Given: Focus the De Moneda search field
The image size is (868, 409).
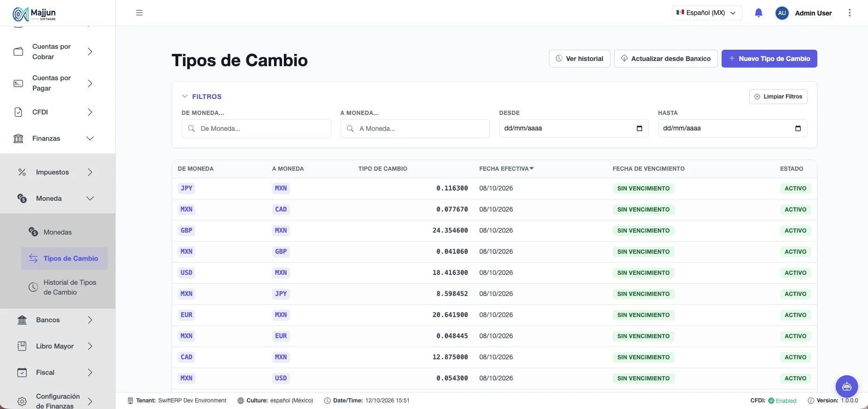Looking at the screenshot, I should point(256,129).
